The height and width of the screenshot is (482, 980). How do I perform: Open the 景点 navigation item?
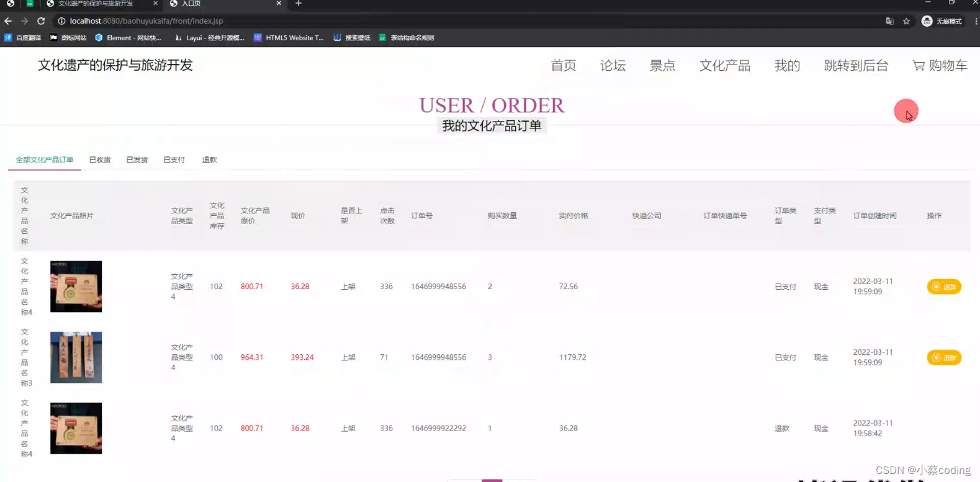[x=662, y=66]
